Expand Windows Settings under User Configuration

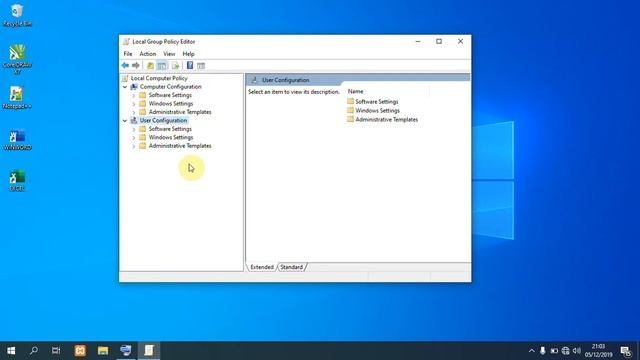(x=134, y=138)
